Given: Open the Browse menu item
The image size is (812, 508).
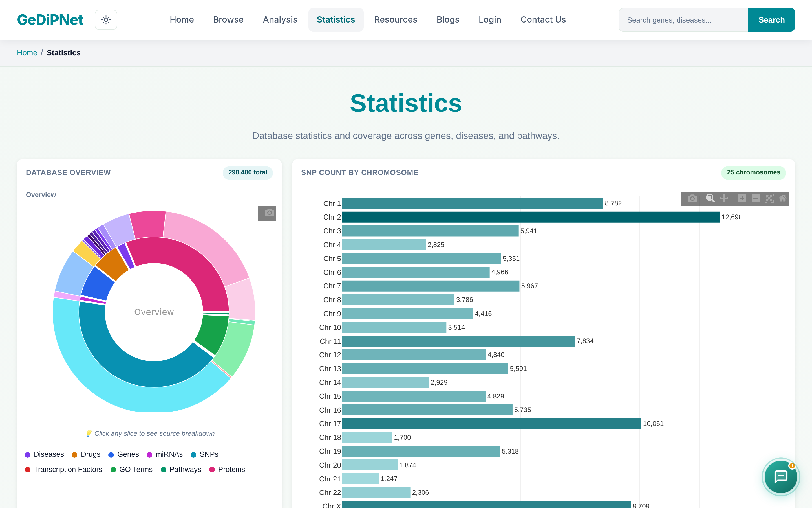Looking at the screenshot, I should 228,20.
